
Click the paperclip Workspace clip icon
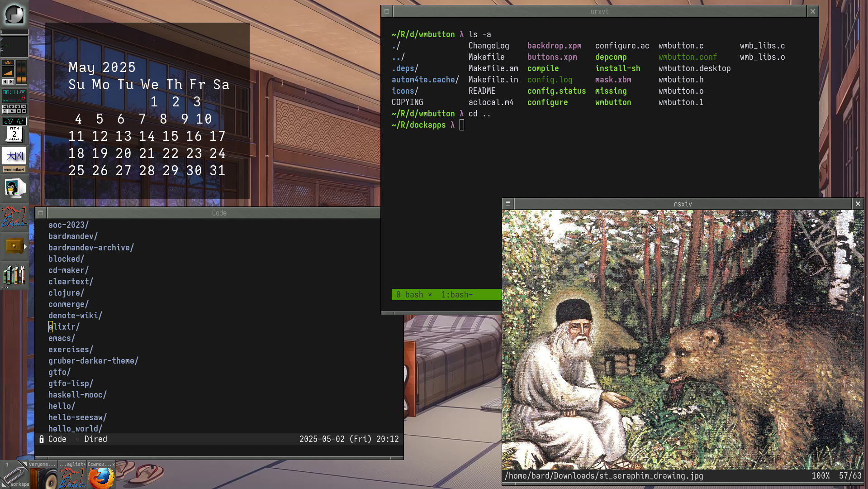[x=14, y=475]
